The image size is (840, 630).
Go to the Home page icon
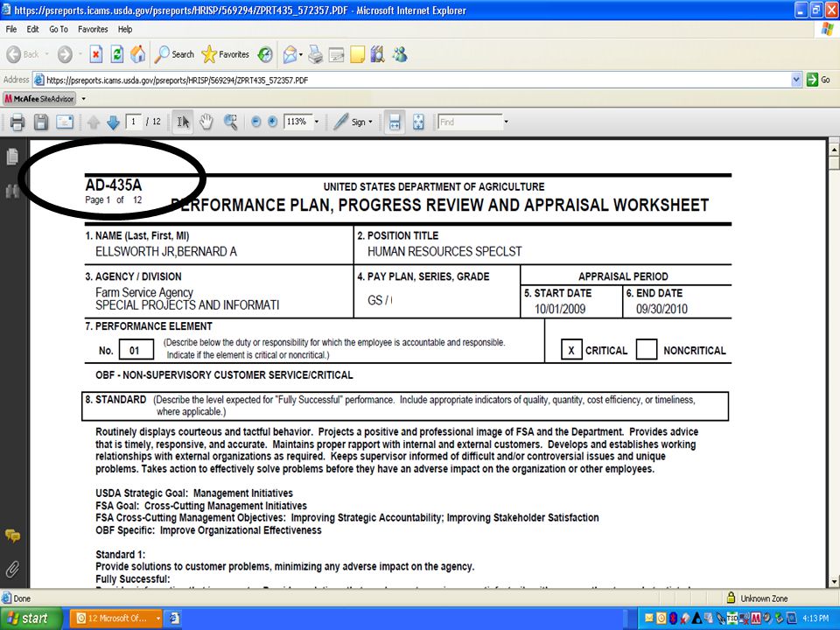point(137,54)
